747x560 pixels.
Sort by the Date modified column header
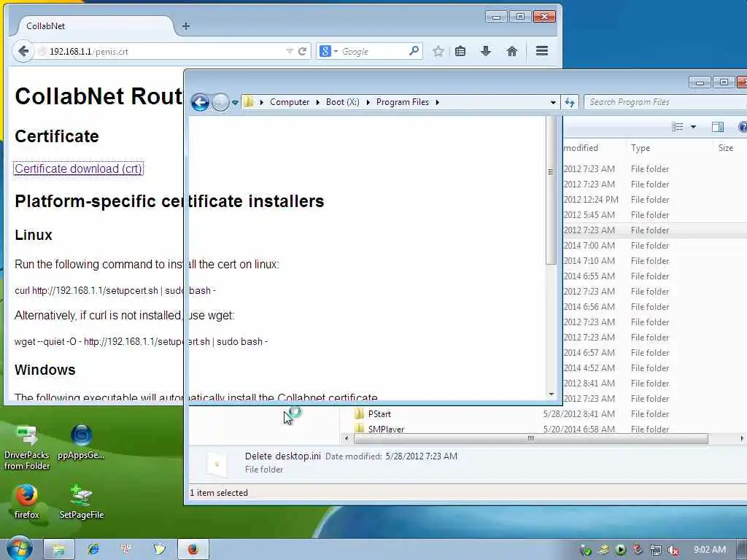(594, 148)
